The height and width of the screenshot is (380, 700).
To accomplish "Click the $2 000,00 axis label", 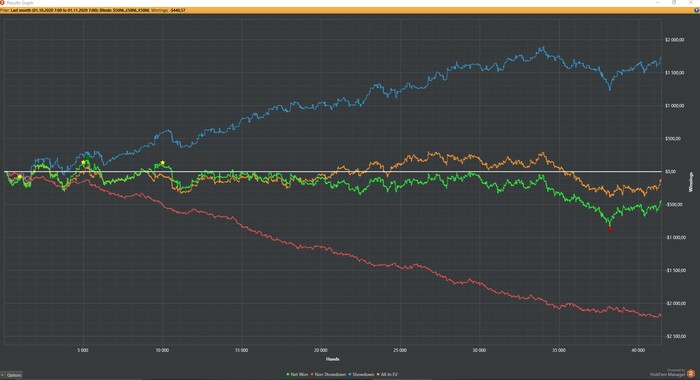I will (674, 40).
